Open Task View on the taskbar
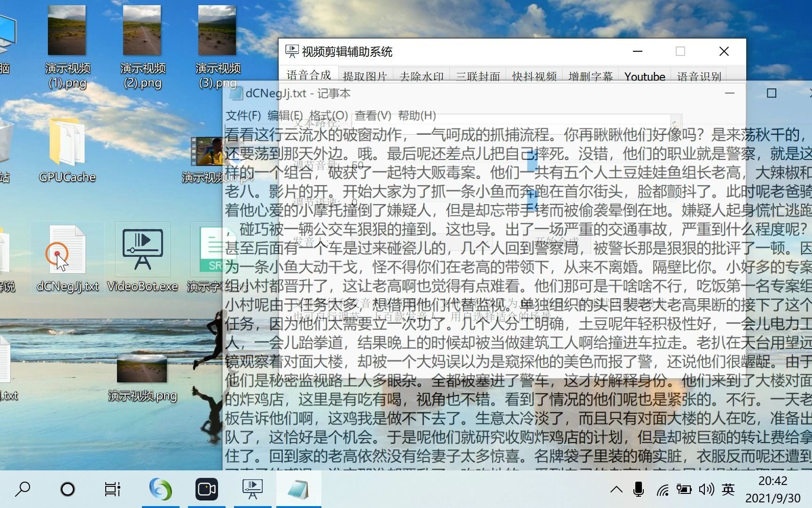Viewport: 812px width, 508px height. (113, 489)
